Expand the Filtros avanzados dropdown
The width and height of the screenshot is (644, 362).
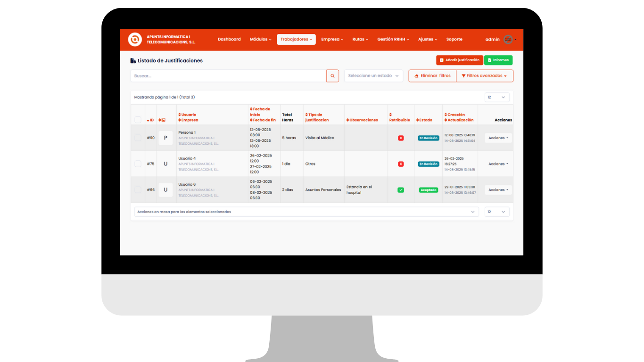[x=484, y=76]
